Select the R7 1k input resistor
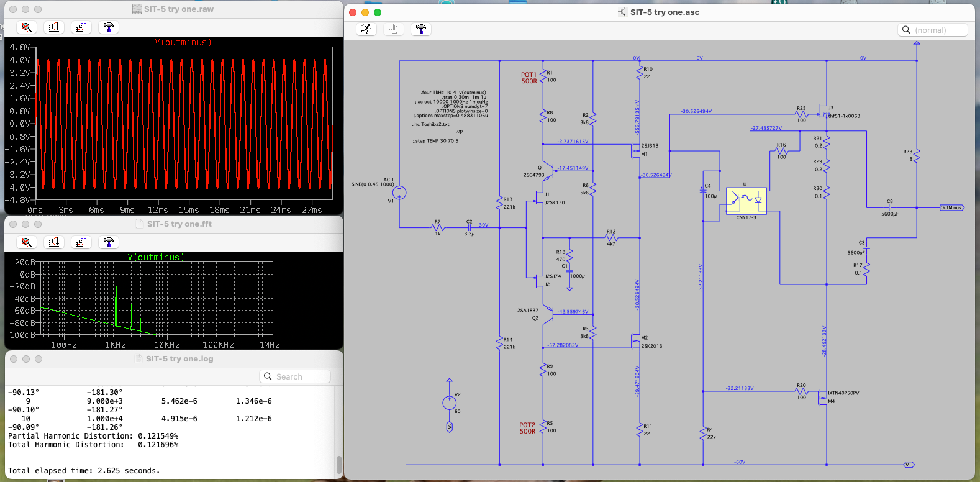 coord(438,227)
